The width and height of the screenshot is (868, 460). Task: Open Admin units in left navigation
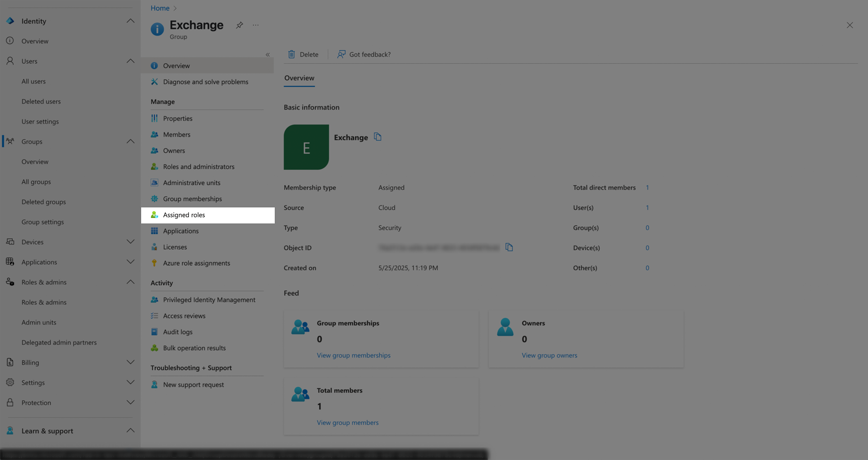[39, 322]
